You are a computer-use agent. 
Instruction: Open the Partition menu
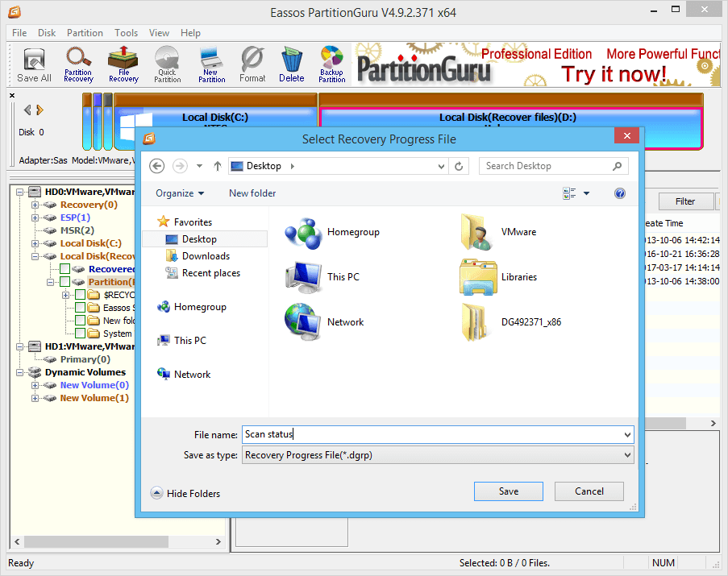(85, 33)
